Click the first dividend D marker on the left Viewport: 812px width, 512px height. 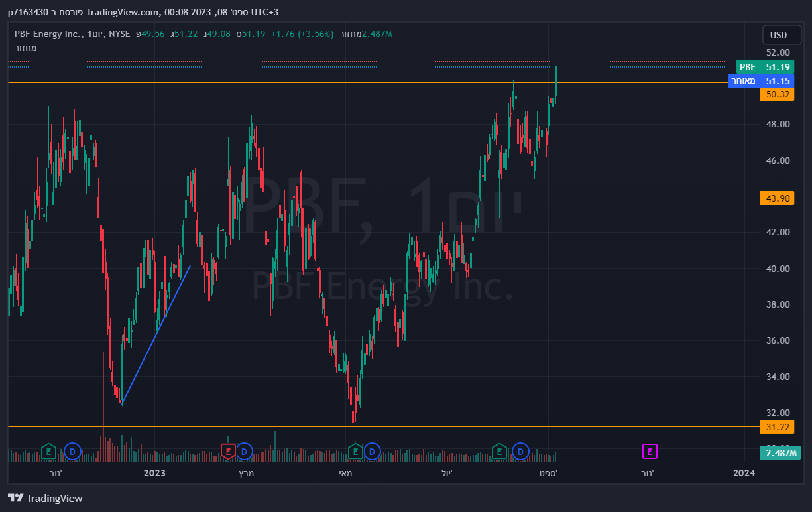tap(72, 452)
